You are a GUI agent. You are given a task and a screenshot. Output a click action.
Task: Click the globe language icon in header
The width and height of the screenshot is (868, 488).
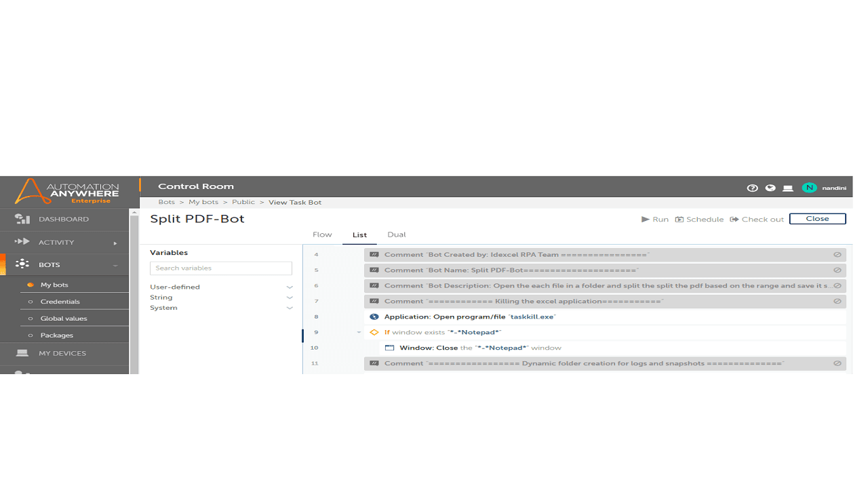pos(770,188)
